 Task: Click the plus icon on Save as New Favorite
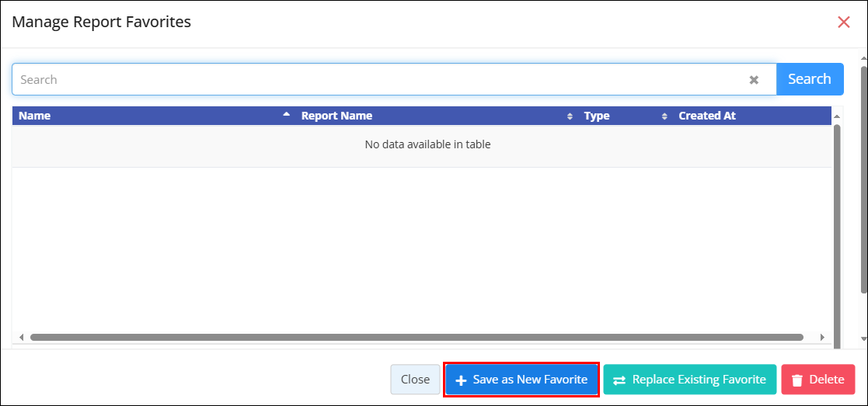[x=461, y=380]
